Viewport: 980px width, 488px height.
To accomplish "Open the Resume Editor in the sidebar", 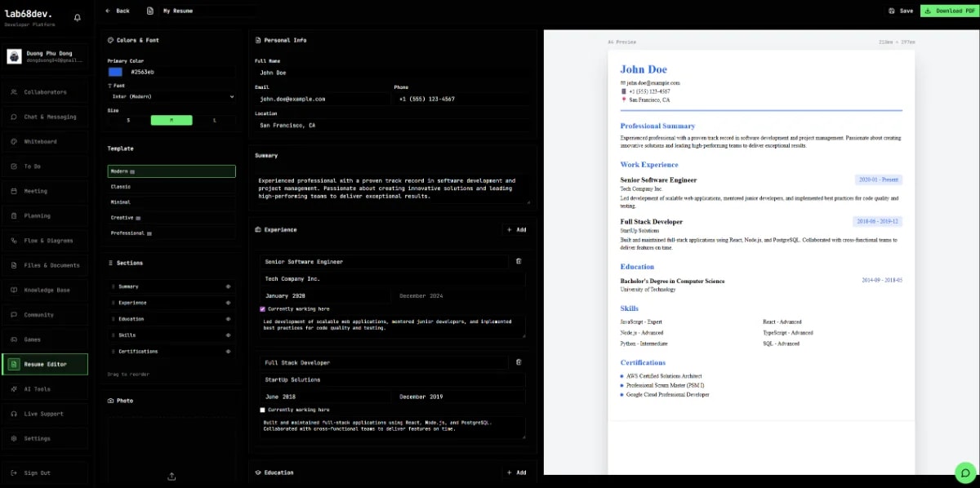I will point(46,364).
